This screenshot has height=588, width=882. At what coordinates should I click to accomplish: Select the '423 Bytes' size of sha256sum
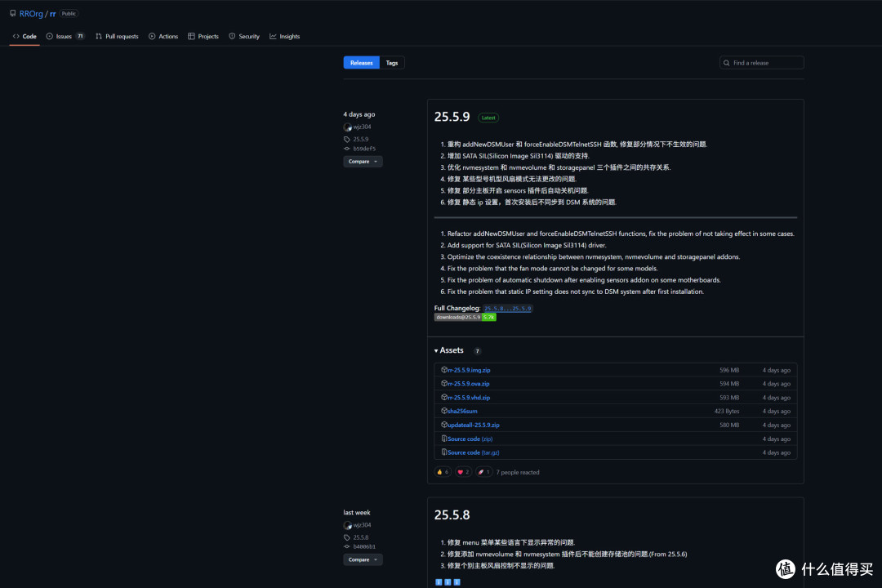pyautogui.click(x=727, y=412)
